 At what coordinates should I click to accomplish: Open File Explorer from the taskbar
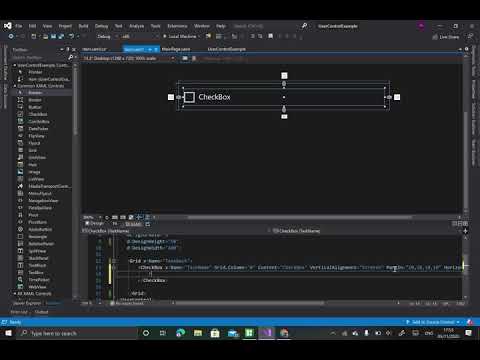[198, 333]
